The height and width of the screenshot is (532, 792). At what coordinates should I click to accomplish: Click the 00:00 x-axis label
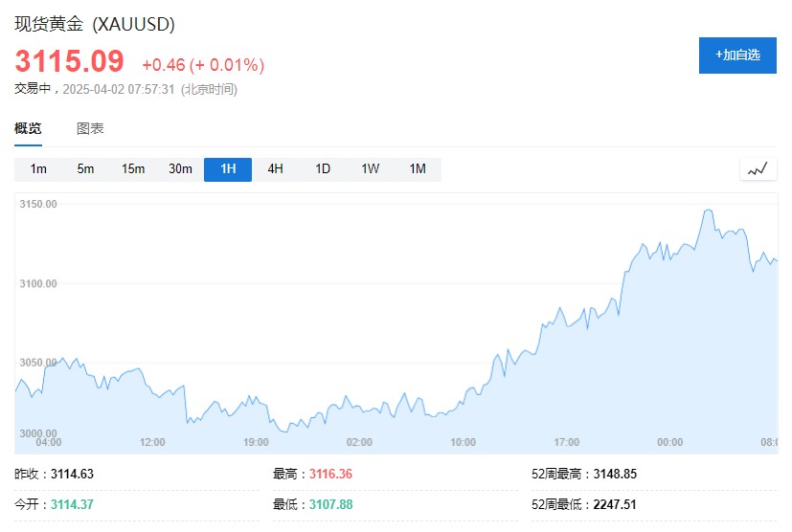tap(669, 442)
